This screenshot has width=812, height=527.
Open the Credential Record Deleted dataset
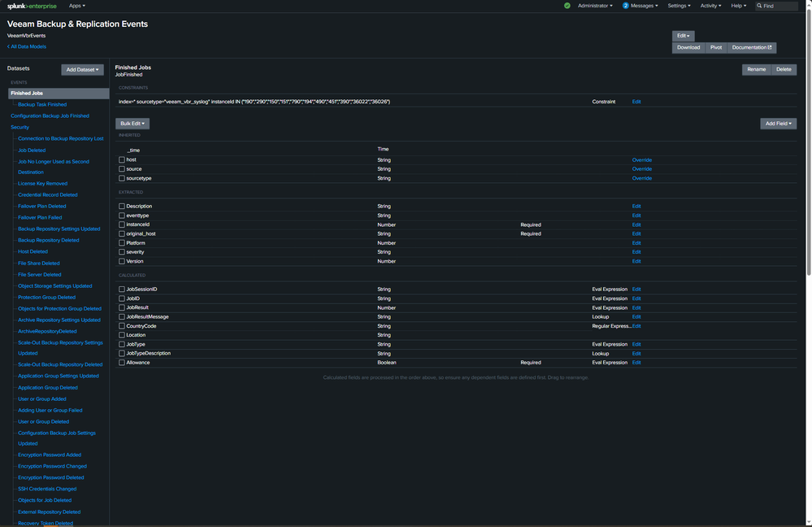pyautogui.click(x=48, y=195)
